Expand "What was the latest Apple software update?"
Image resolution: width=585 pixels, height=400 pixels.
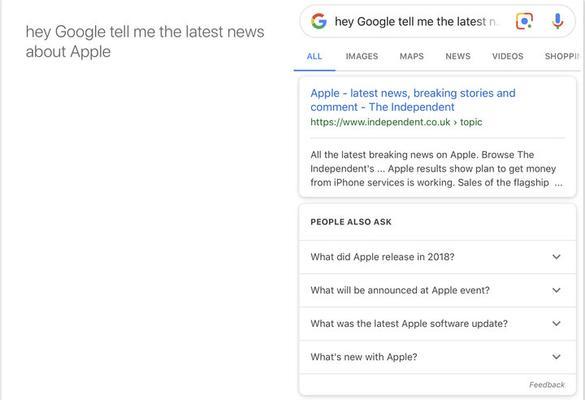coord(437,324)
